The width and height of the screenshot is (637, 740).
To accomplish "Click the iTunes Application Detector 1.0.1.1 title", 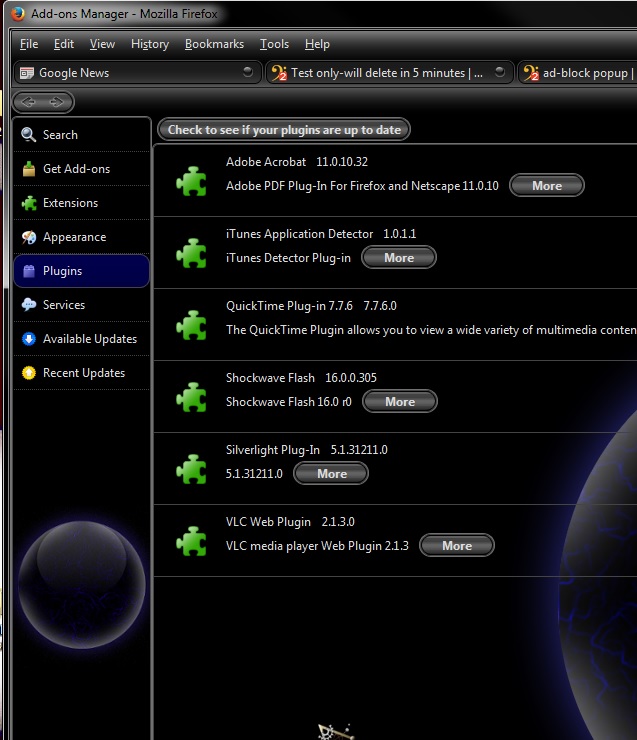I will pyautogui.click(x=321, y=234).
